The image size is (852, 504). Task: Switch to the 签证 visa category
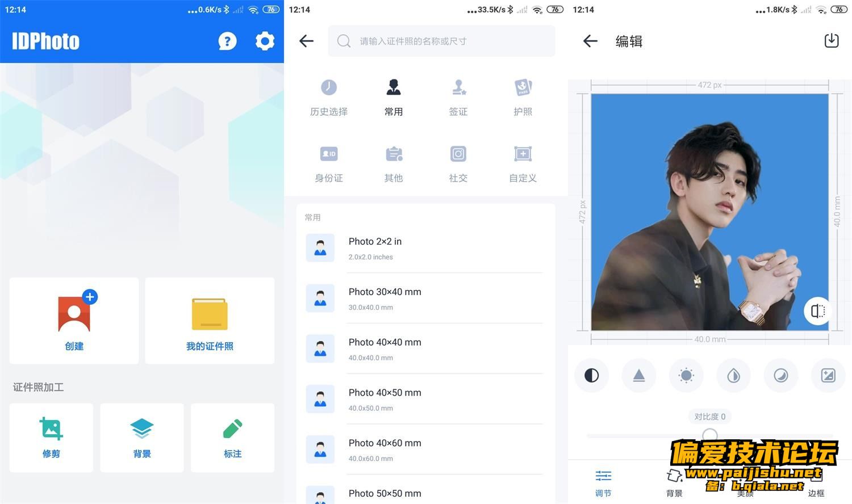point(458,98)
